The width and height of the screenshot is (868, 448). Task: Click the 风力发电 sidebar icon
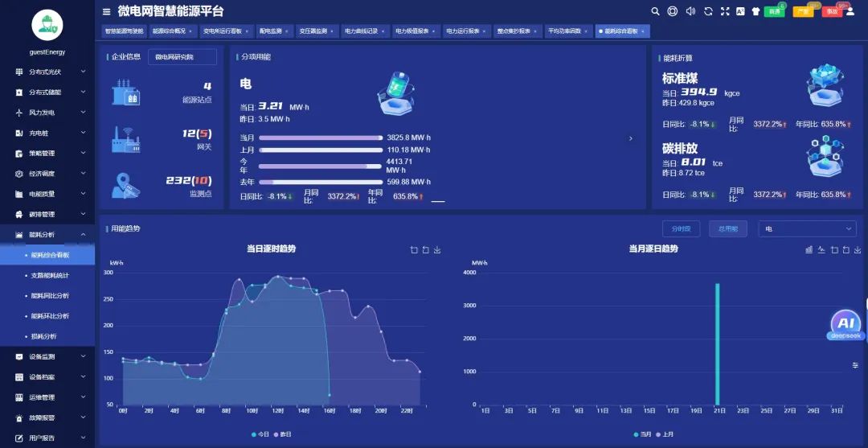coord(18,113)
